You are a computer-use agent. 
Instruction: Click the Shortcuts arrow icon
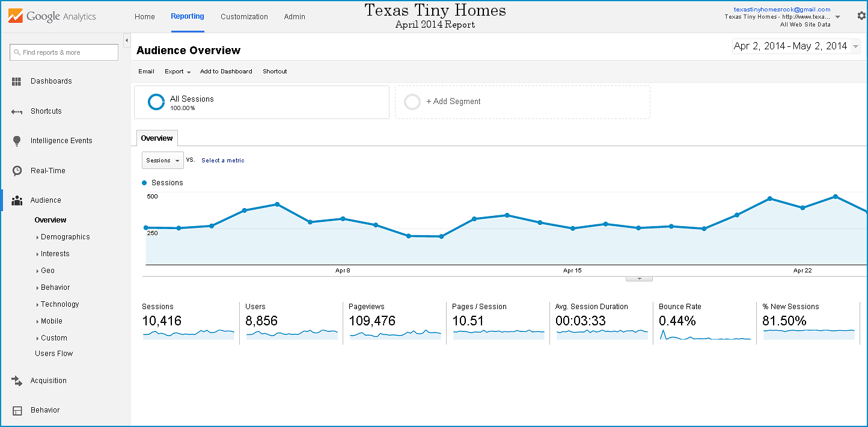17,111
